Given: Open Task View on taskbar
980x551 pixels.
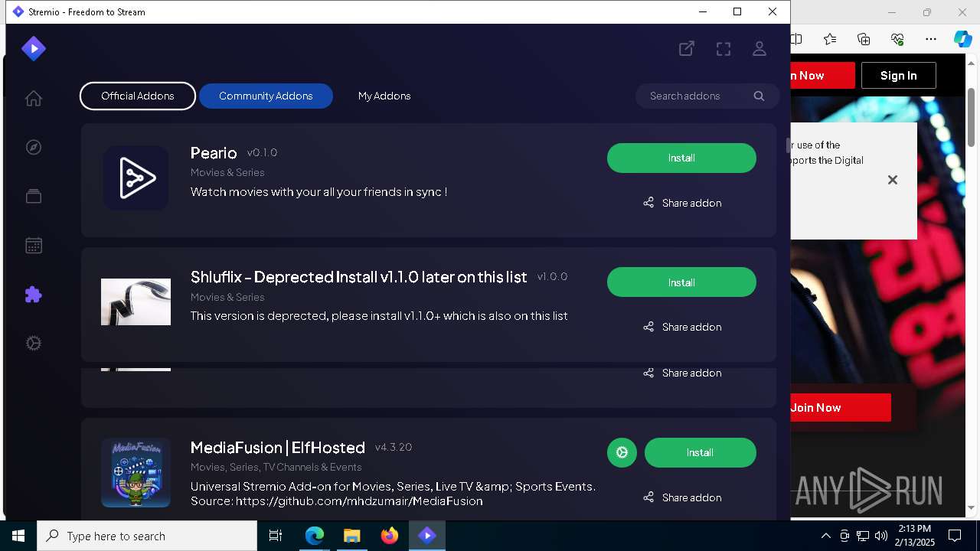Looking at the screenshot, I should [x=276, y=536].
